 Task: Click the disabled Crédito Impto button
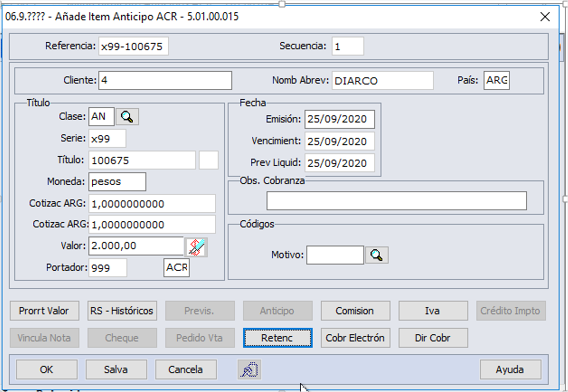[510, 311]
